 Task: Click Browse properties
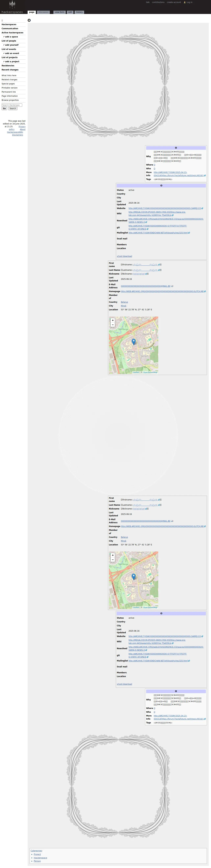click(x=10, y=100)
